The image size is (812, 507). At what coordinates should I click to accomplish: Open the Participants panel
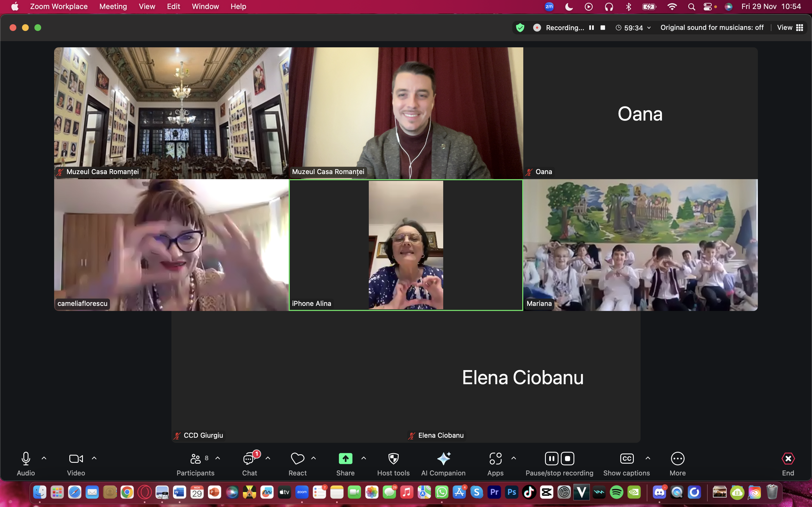tap(195, 459)
